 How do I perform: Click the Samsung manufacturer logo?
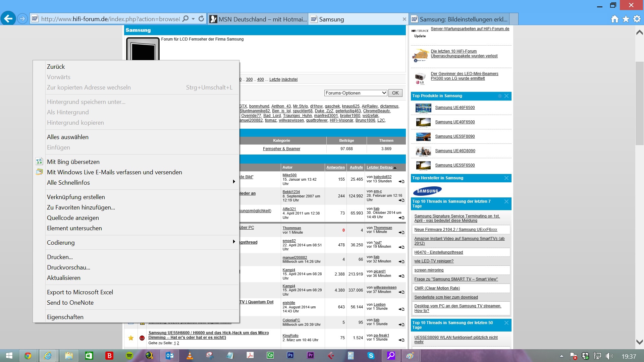coord(427,191)
